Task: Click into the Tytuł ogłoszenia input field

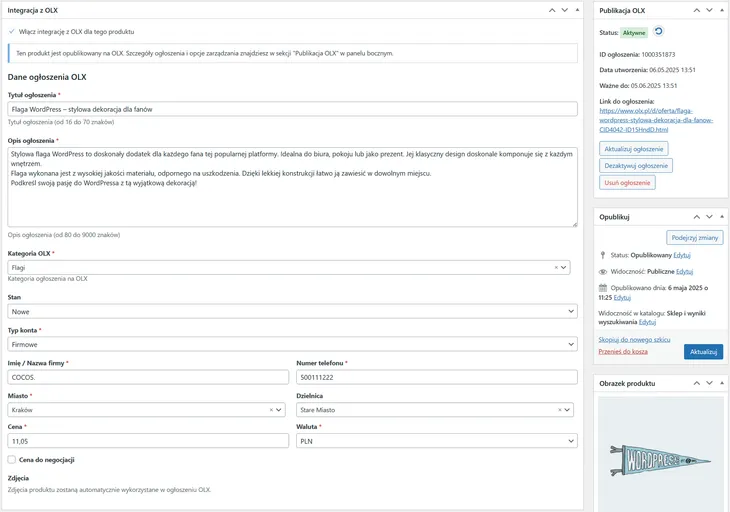Action: (292, 109)
